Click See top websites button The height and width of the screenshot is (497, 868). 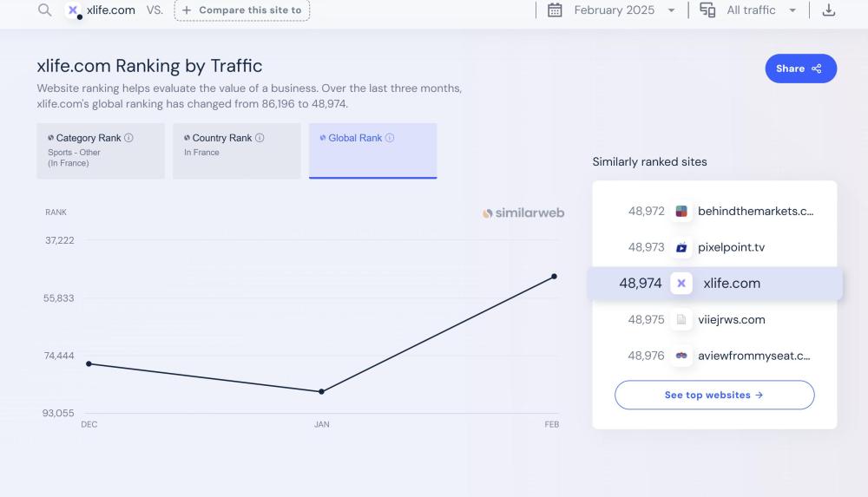point(713,395)
